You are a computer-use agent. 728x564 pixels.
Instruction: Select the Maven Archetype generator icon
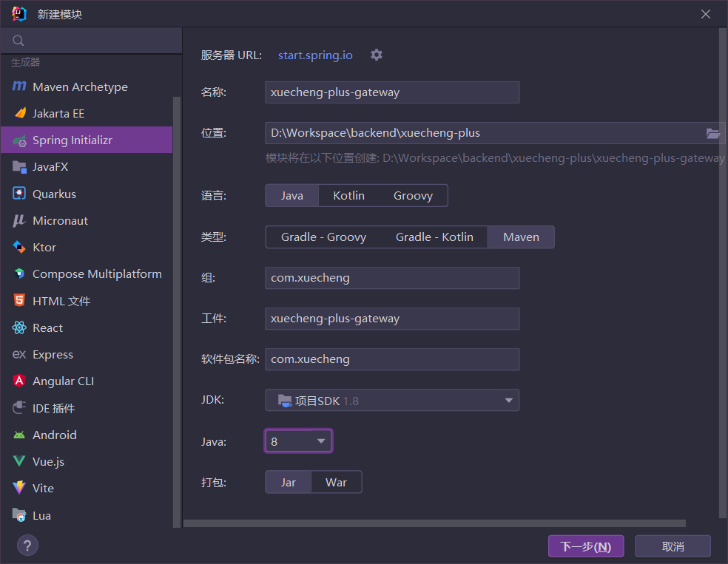(x=19, y=86)
